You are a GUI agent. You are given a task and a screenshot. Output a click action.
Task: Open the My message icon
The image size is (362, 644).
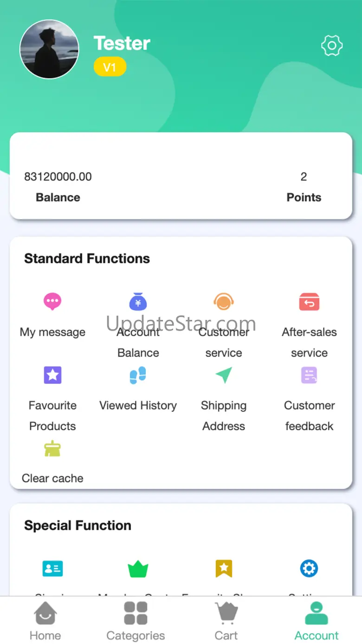52,301
